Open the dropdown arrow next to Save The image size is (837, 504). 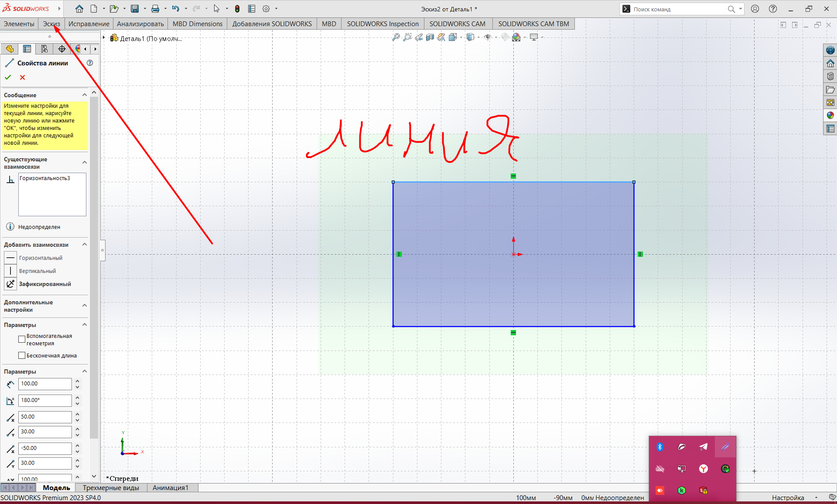145,9
